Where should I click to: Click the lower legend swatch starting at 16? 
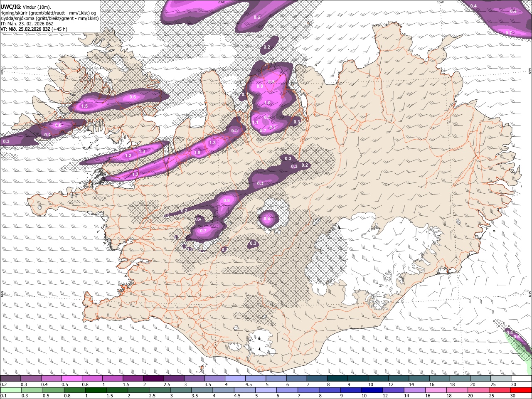435,390
